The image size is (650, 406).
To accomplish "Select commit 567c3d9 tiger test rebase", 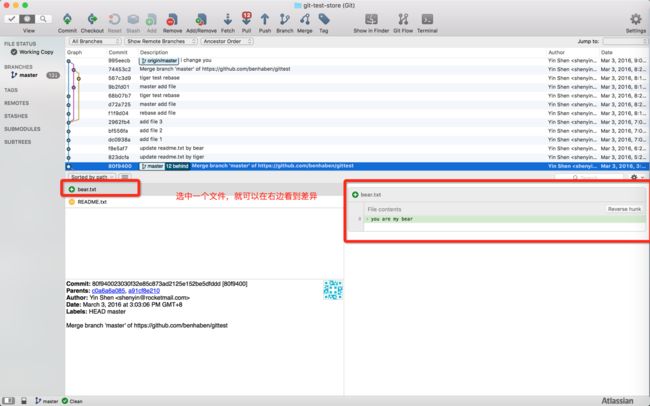I will pyautogui.click(x=357, y=78).
